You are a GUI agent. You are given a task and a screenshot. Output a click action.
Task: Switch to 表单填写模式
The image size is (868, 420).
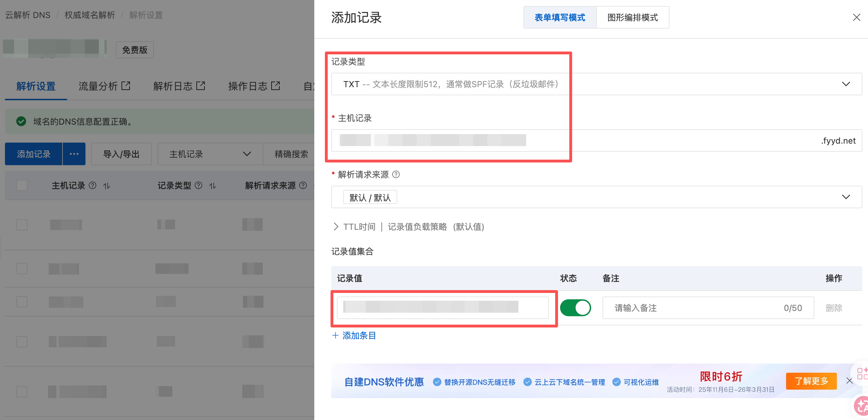tap(560, 17)
